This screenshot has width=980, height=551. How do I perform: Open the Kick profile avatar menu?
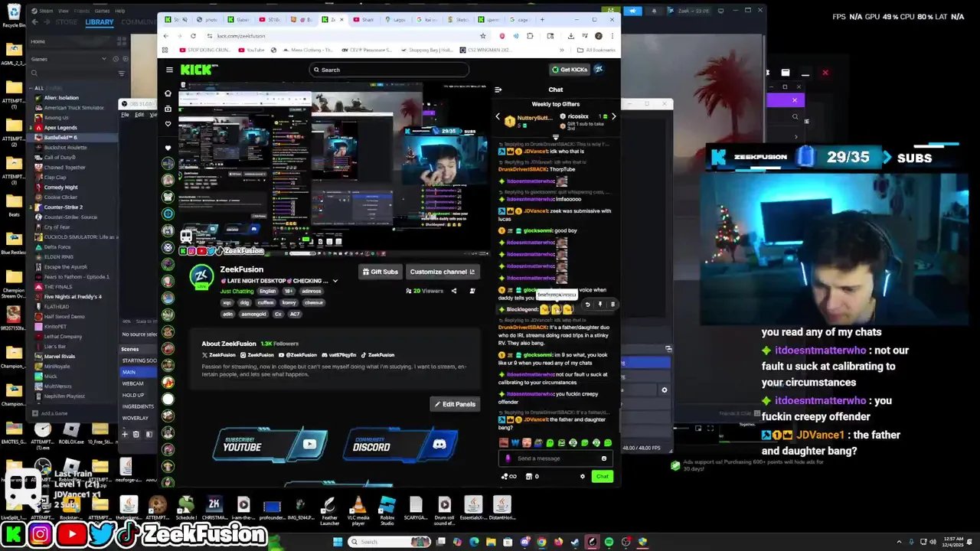(599, 70)
